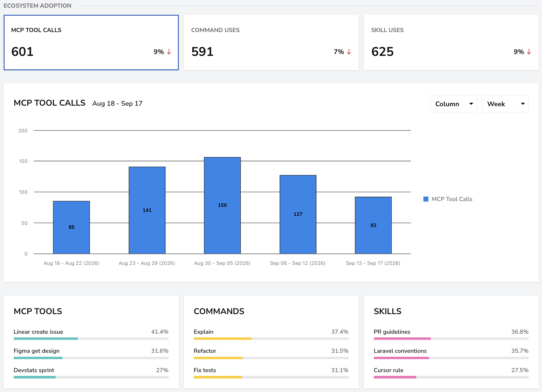Click the bar labeled 156
The height and width of the screenshot is (392, 542).
point(222,206)
